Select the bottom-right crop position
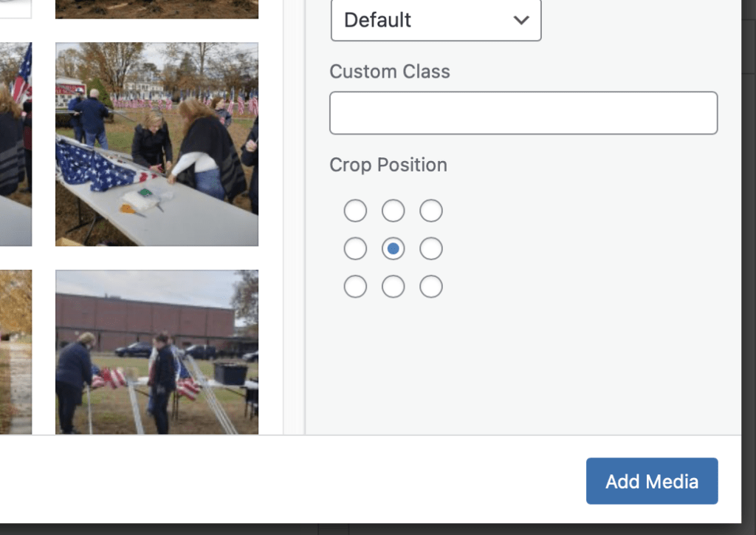The width and height of the screenshot is (756, 535). 431,287
